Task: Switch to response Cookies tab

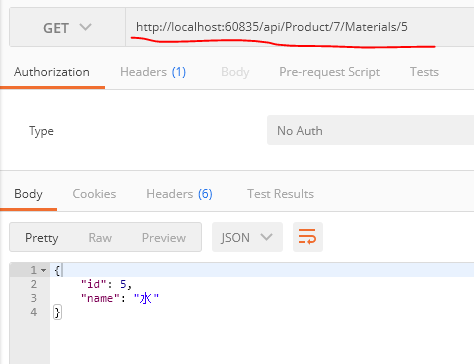Action: [x=94, y=194]
